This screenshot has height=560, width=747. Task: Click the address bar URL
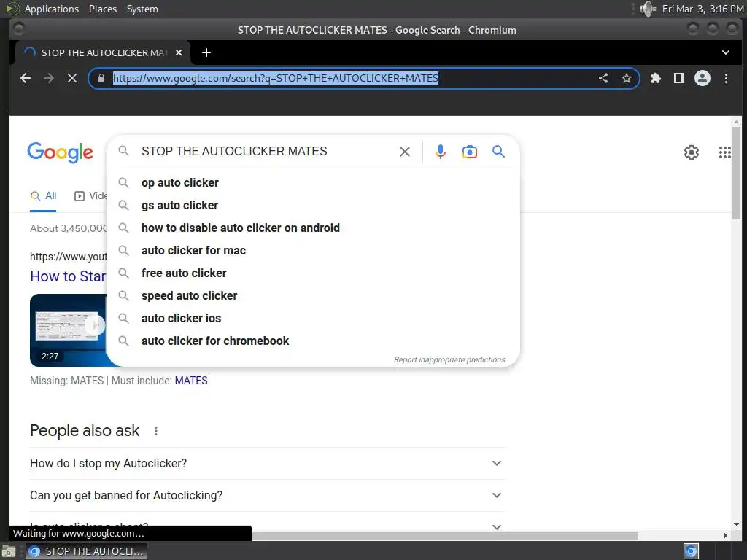point(275,78)
